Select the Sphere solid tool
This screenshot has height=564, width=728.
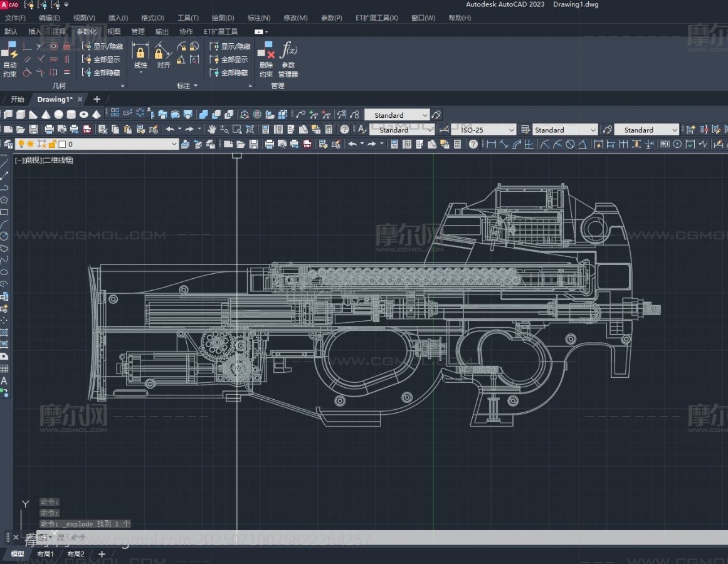click(x=58, y=115)
